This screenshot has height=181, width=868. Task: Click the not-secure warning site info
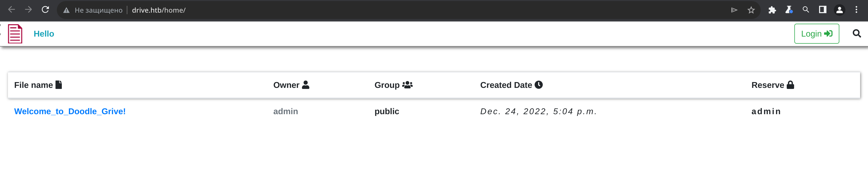93,10
